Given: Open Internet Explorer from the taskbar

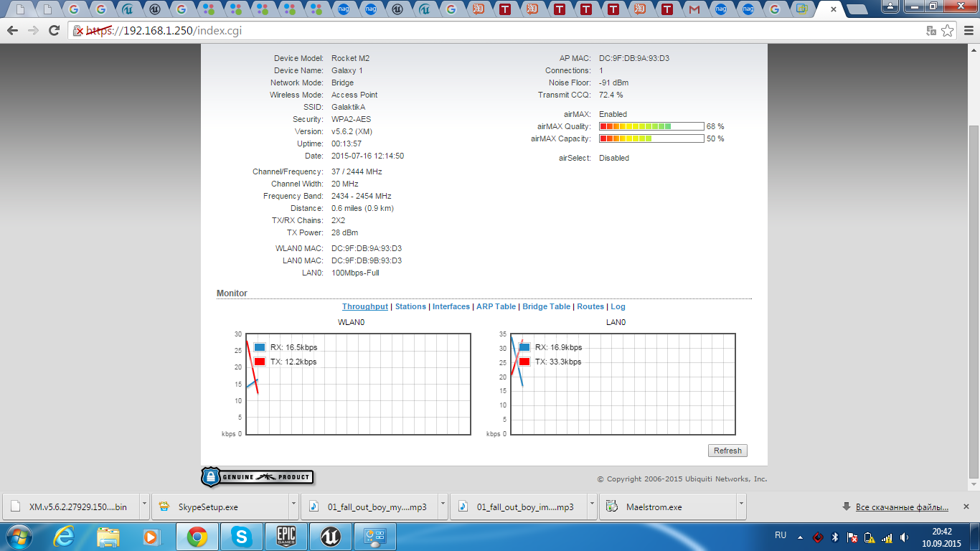Looking at the screenshot, I should pos(65,537).
